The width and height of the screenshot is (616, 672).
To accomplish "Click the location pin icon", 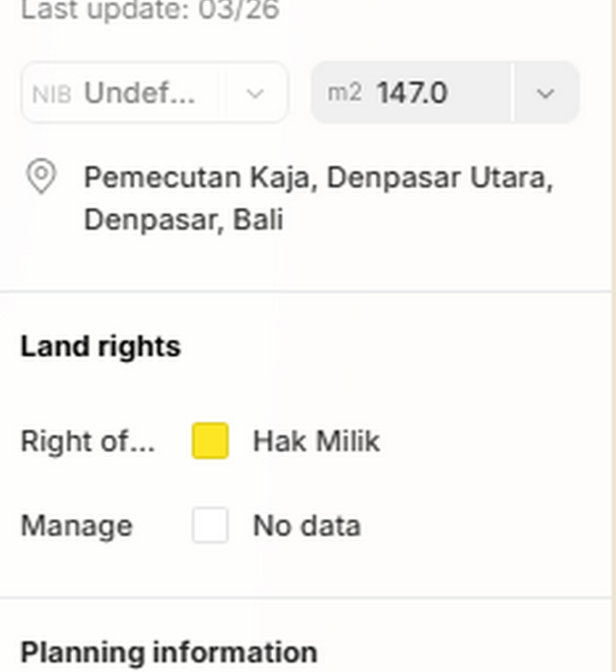I will [41, 177].
